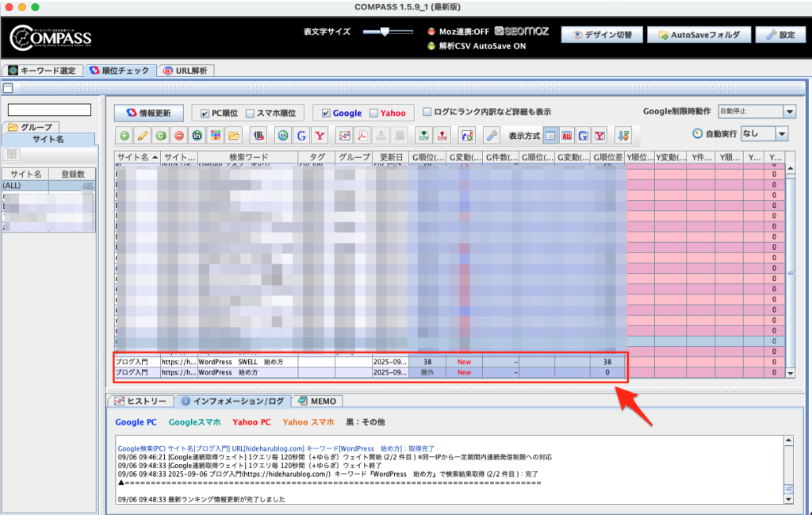Expand the 自動実行 dropdown
This screenshot has height=515, width=812.
782,134
